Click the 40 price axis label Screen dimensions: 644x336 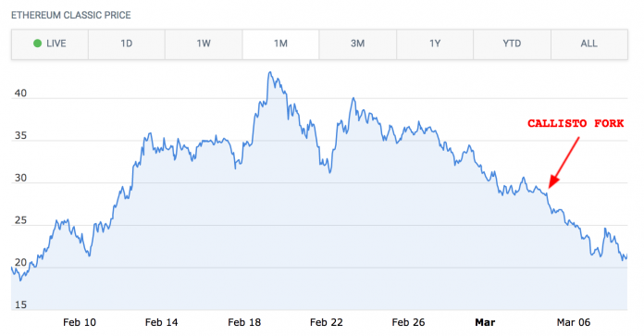pyautogui.click(x=20, y=93)
